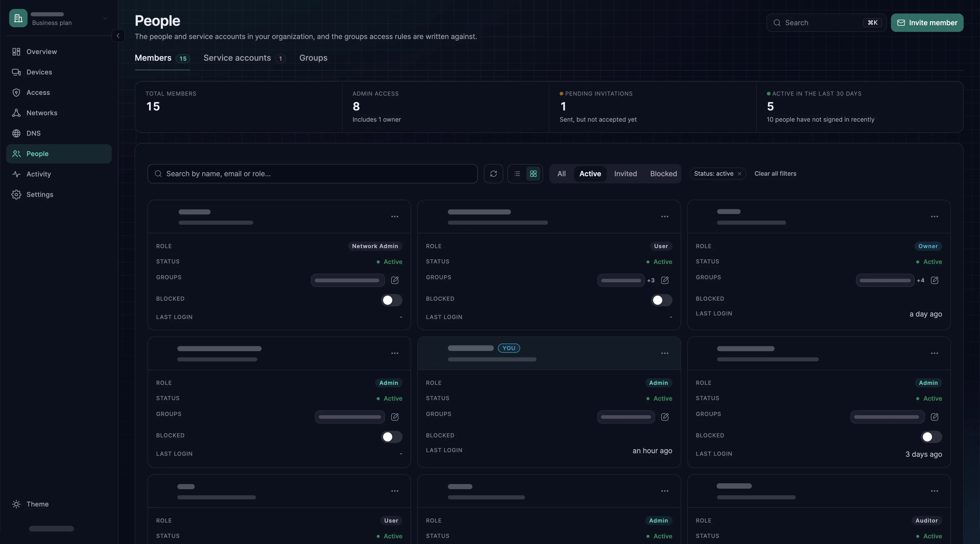Click the Theme switcher icon
The image size is (980, 544).
16,504
